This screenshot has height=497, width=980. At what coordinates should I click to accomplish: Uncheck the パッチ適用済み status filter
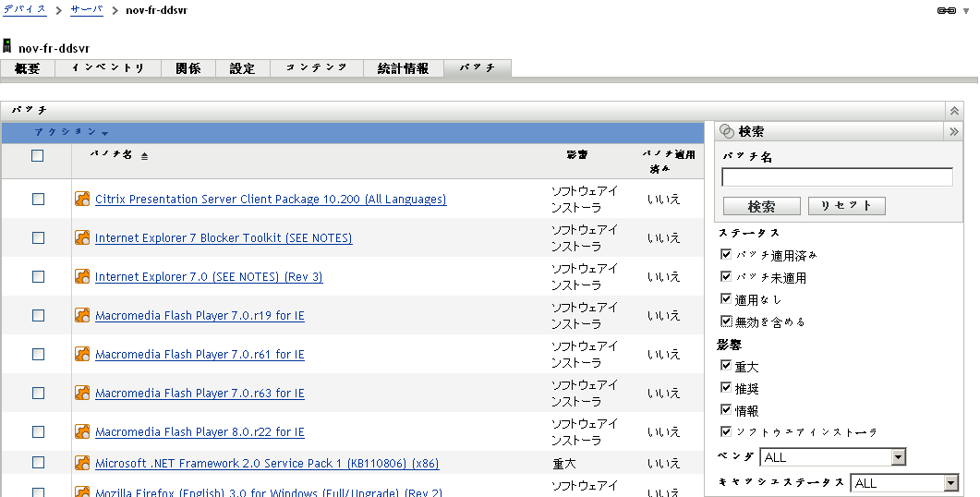(726, 254)
